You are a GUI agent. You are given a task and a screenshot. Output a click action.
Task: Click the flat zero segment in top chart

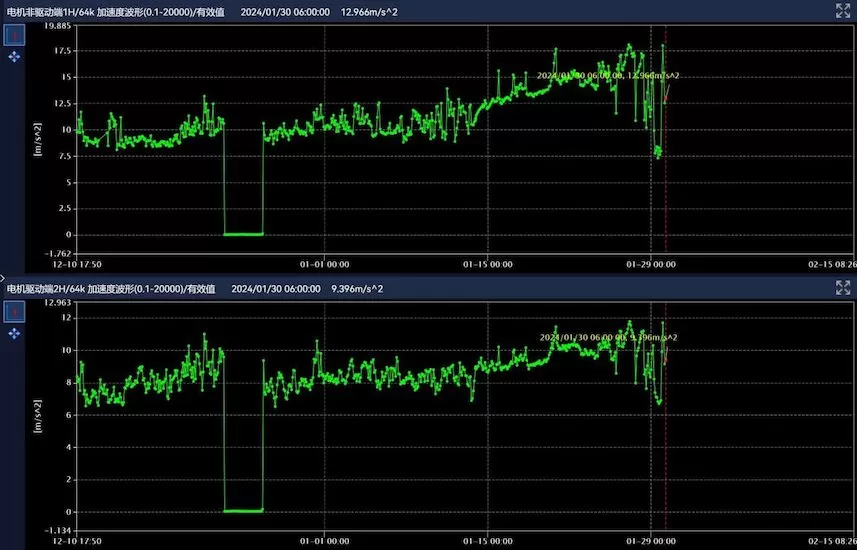[243, 234]
